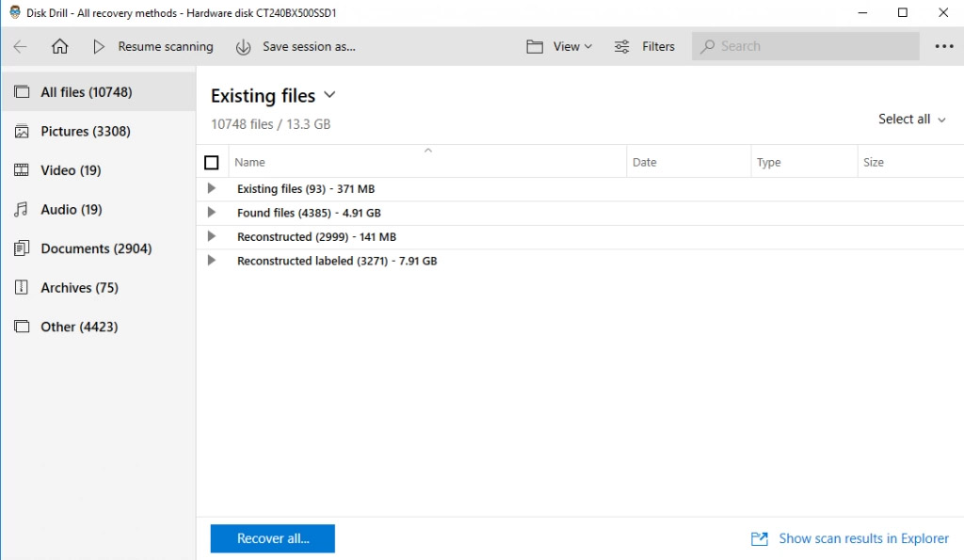Click Show scan results in Explorer link
This screenshot has height=560, width=964.
(864, 538)
